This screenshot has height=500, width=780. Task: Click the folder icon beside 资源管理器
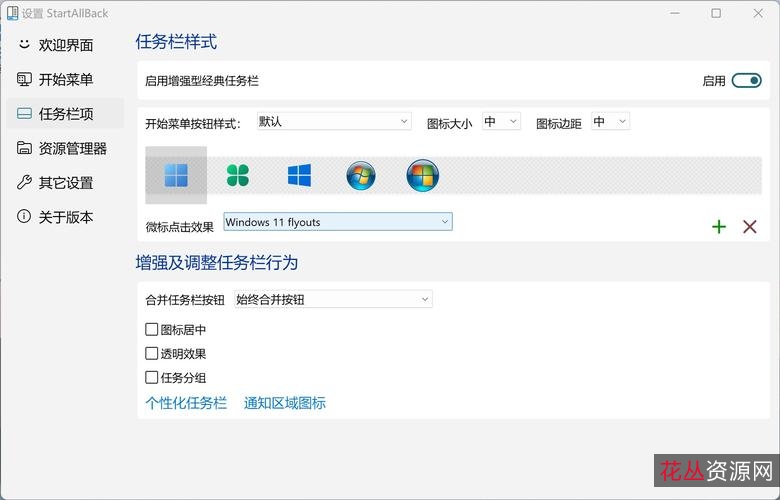coord(24,148)
